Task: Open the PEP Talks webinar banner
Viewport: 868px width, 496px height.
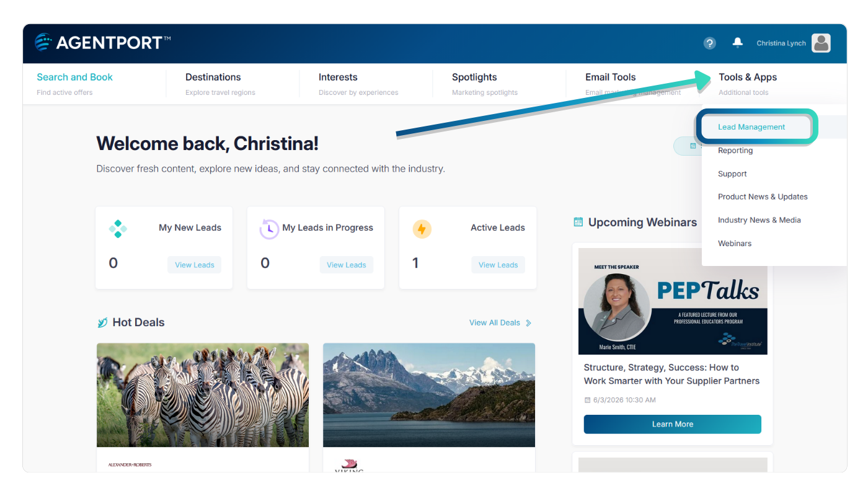Action: [673, 301]
